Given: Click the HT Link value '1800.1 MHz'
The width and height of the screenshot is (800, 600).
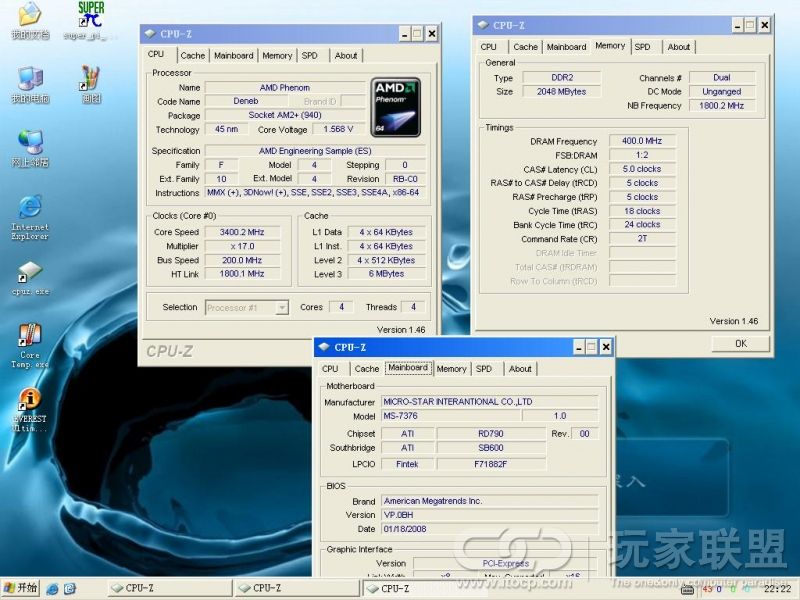Looking at the screenshot, I should point(242,274).
